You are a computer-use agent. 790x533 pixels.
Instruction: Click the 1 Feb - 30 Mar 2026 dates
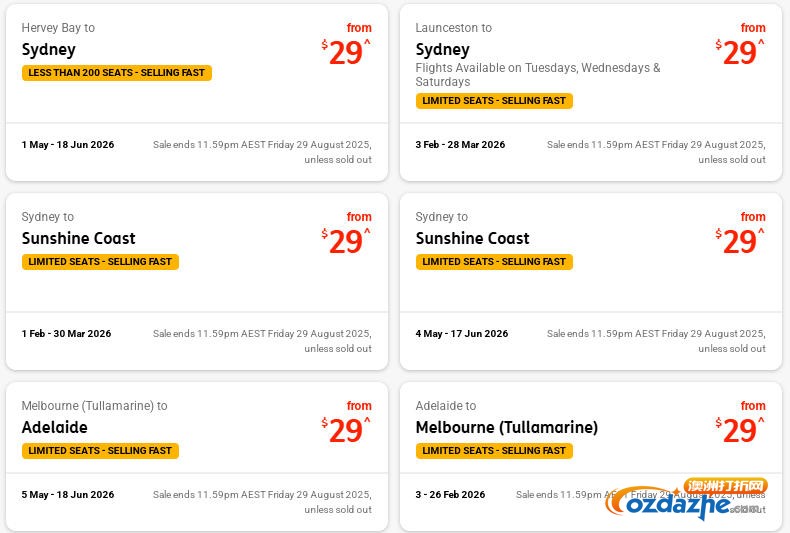pyautogui.click(x=66, y=334)
